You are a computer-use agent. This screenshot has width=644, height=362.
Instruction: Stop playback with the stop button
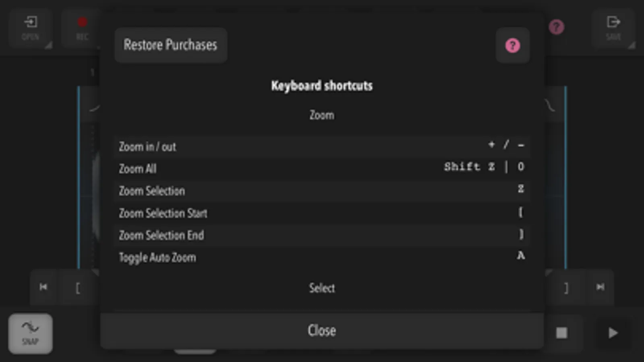[x=561, y=333]
